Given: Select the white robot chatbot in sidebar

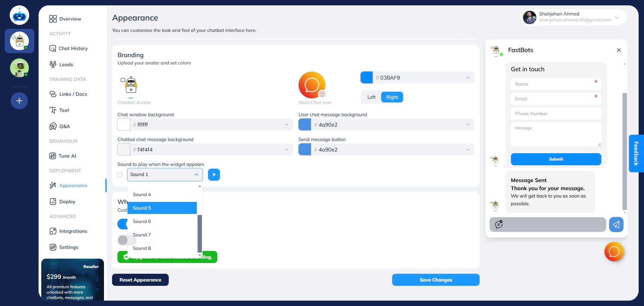Looking at the screenshot, I should [x=19, y=41].
